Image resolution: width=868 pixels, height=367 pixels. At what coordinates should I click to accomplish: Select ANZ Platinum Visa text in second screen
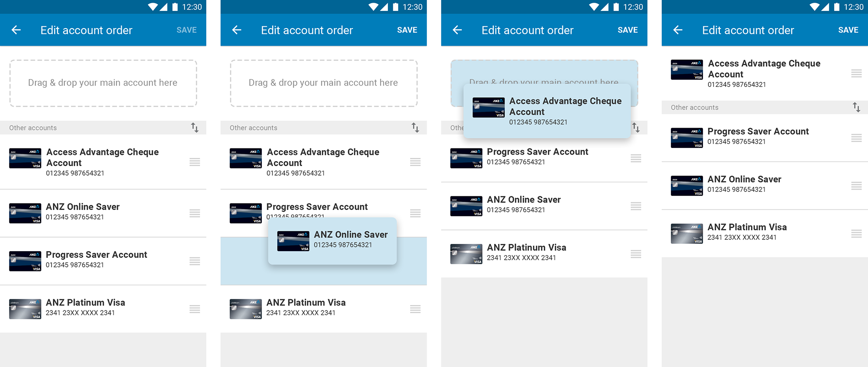(306, 303)
